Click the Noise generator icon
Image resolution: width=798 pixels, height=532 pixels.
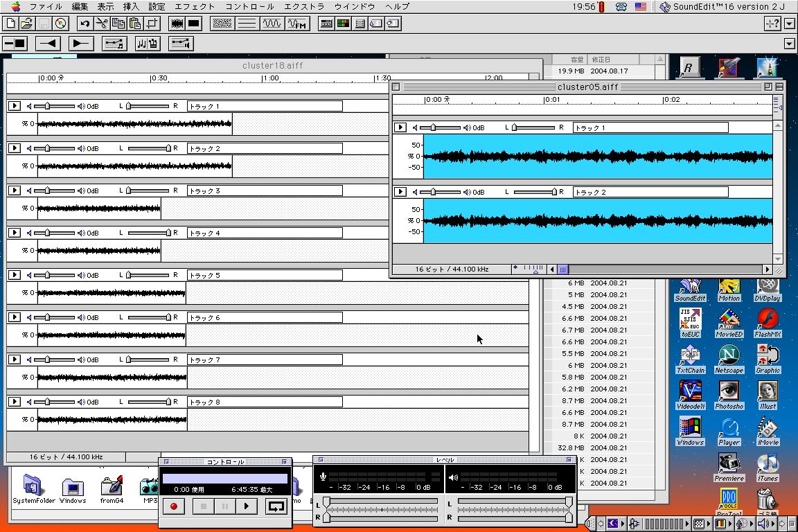[222, 24]
